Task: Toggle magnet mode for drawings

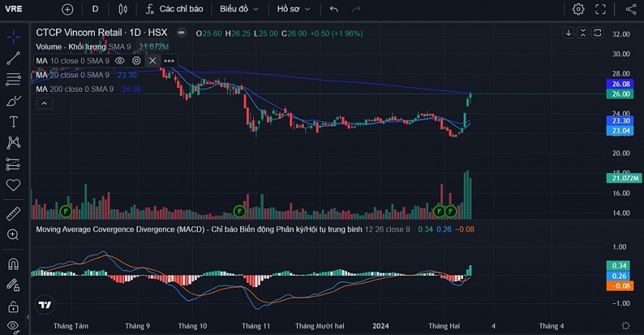Action: coord(13,264)
